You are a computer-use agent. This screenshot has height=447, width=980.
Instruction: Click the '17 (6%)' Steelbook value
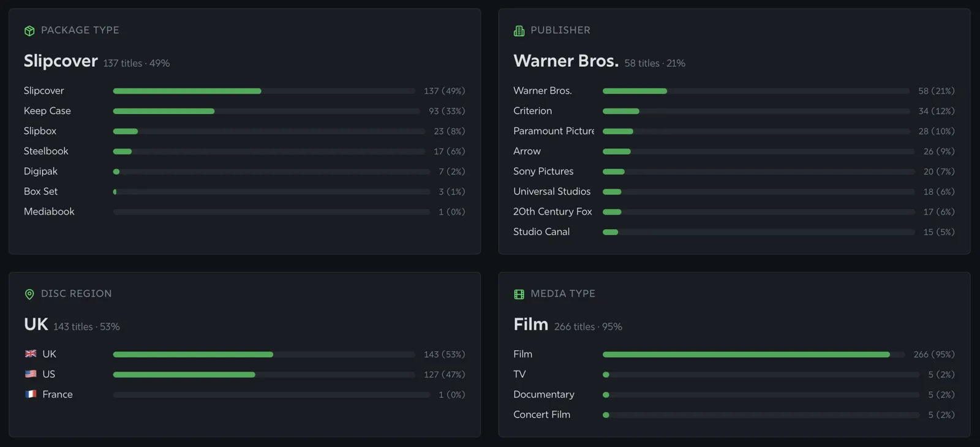[x=450, y=151]
